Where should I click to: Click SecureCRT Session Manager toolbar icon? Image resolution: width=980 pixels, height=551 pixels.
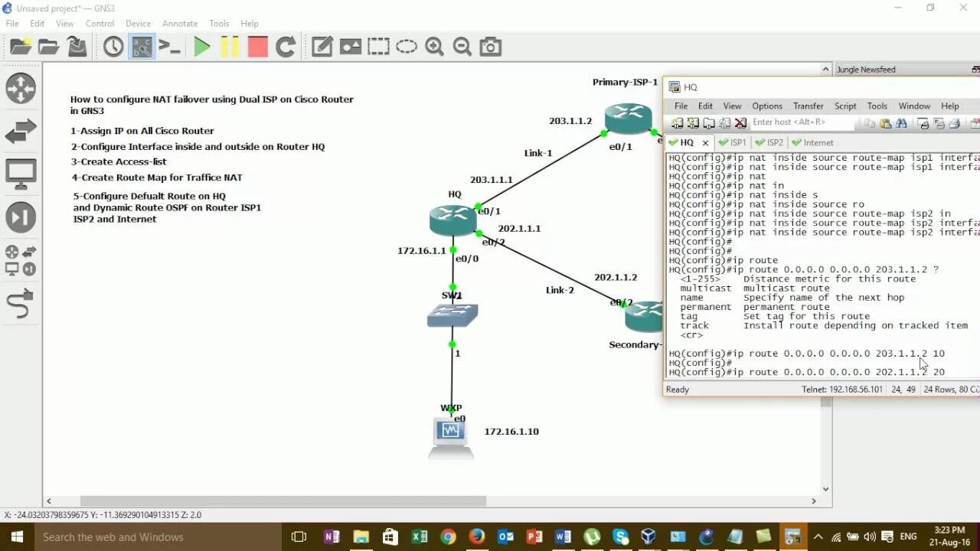(x=678, y=123)
